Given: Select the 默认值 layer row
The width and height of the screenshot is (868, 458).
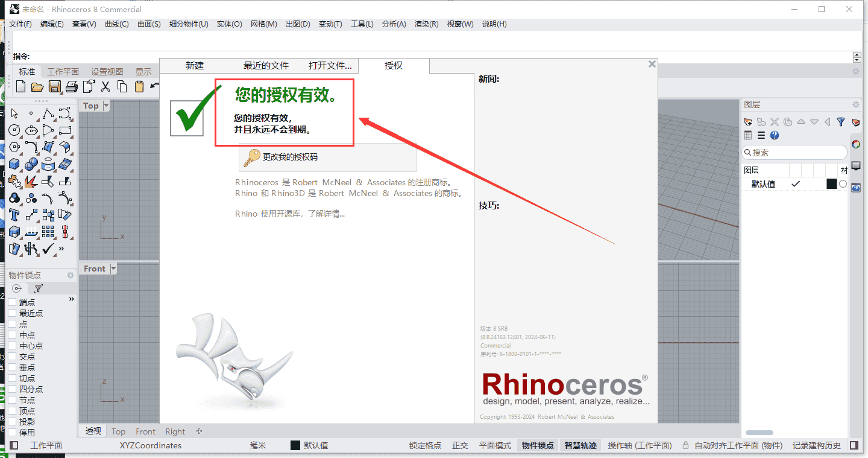Looking at the screenshot, I should click(x=794, y=184).
